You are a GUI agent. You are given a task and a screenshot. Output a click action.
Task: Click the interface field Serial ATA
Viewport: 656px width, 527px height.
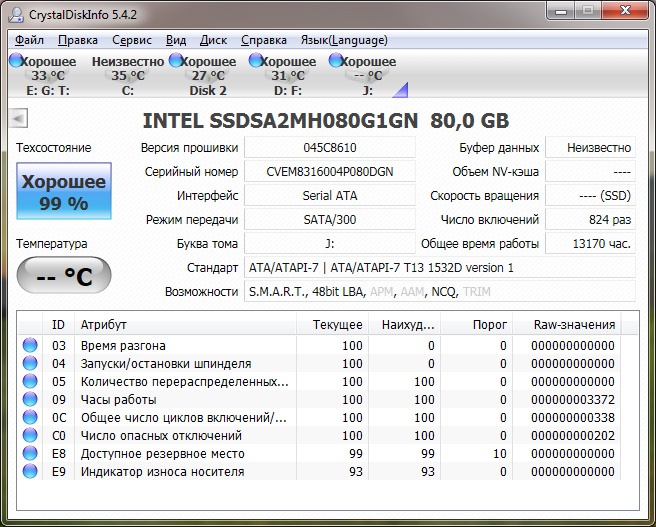point(330,195)
